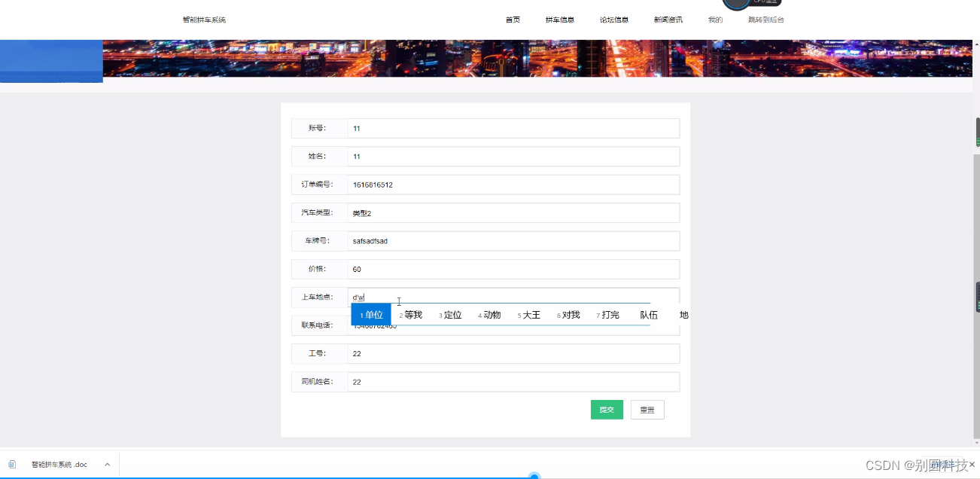
Task: Open the 我的 navigation item
Action: tap(715, 20)
